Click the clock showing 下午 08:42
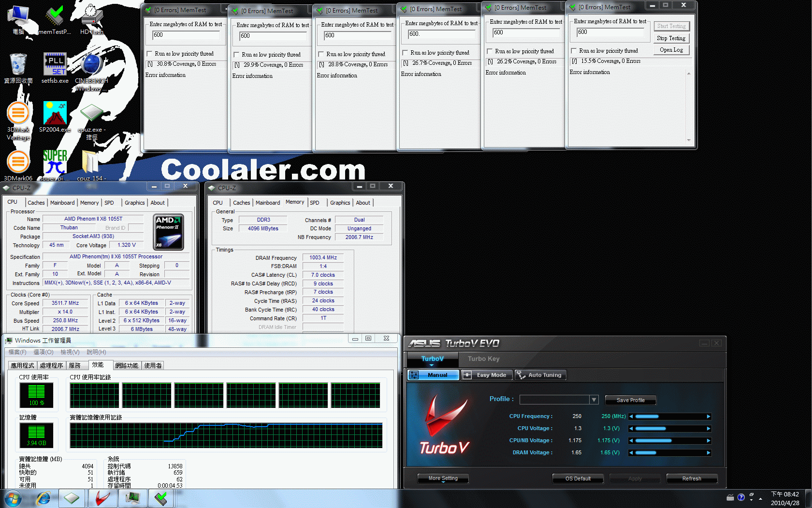The image size is (812, 508). click(785, 494)
